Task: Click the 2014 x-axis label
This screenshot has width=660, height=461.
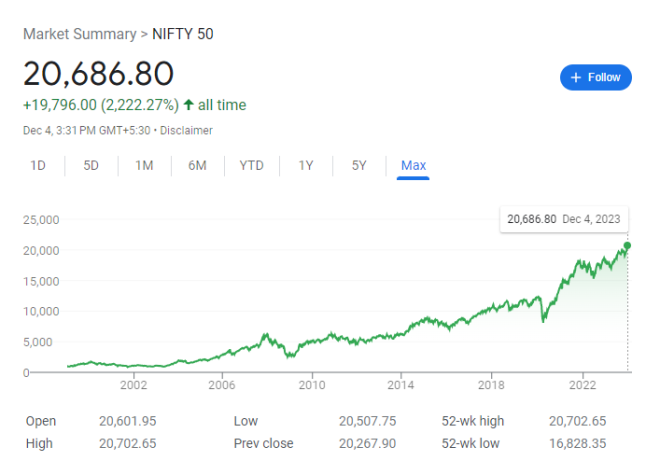Action: pyautogui.click(x=401, y=385)
